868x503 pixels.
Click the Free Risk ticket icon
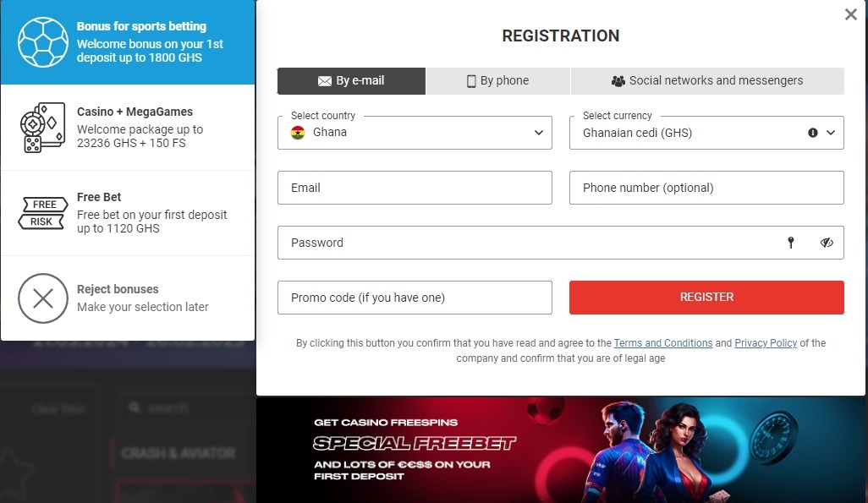point(42,213)
